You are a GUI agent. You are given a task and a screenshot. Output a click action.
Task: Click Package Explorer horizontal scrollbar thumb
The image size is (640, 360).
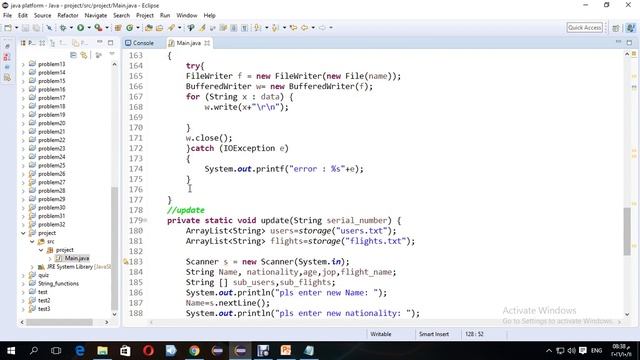click(59, 322)
